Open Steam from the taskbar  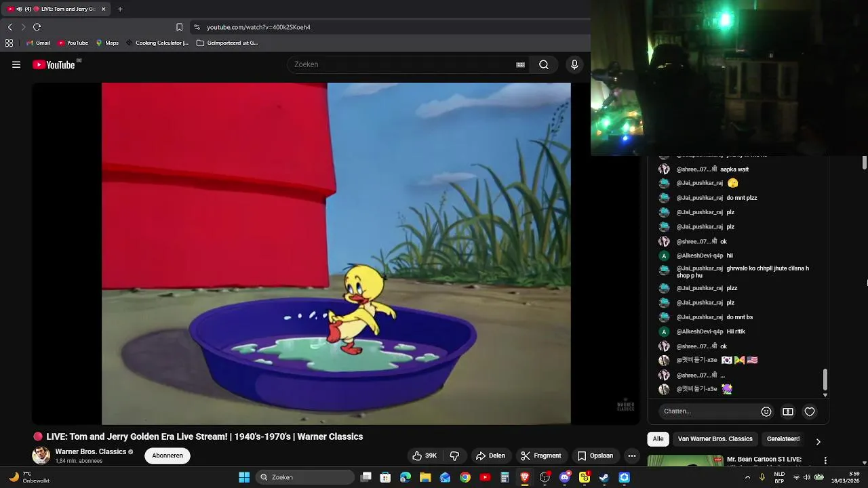click(x=604, y=477)
